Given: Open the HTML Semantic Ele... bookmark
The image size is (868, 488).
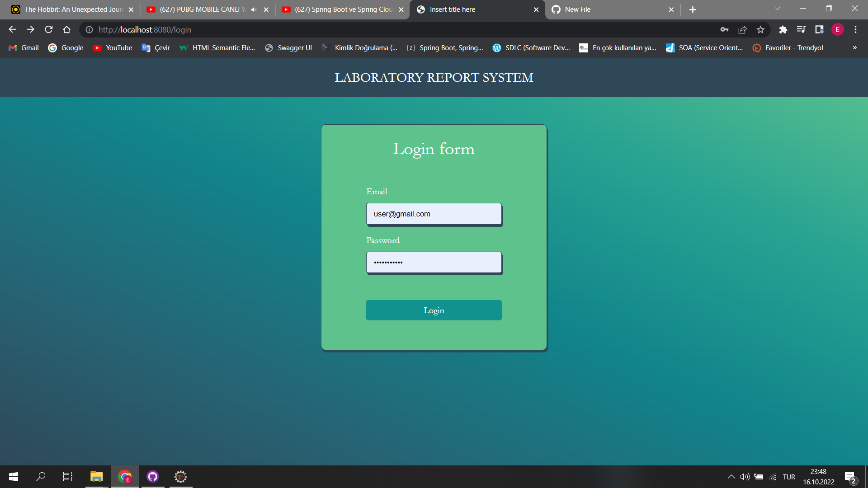Looking at the screenshot, I should (217, 47).
